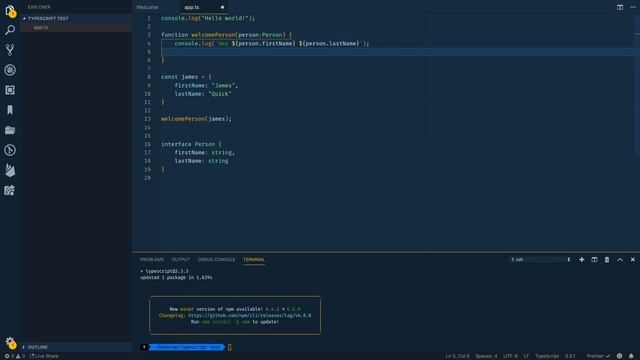This screenshot has width=640, height=360.
Task: Open the PROBLEMS panel tab
Action: [152, 260]
